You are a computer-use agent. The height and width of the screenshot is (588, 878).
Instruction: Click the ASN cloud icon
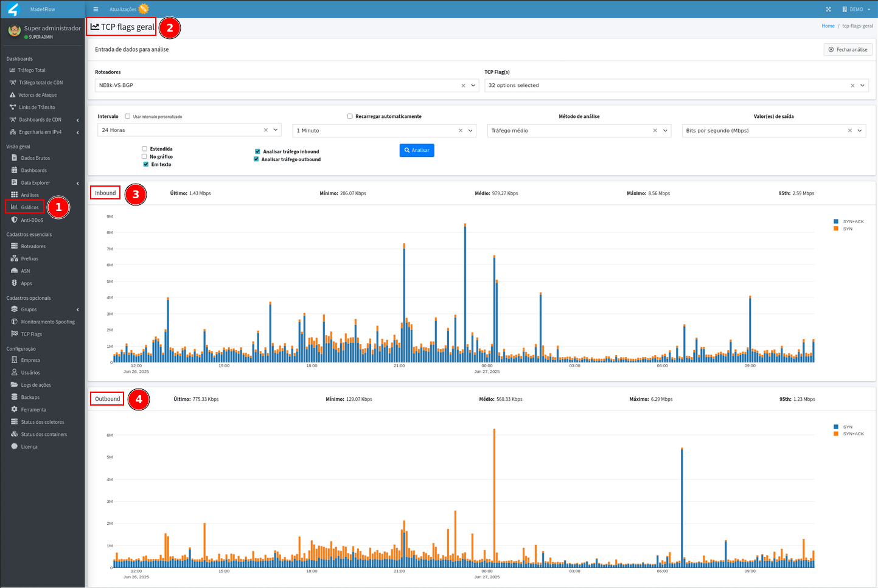click(x=15, y=271)
